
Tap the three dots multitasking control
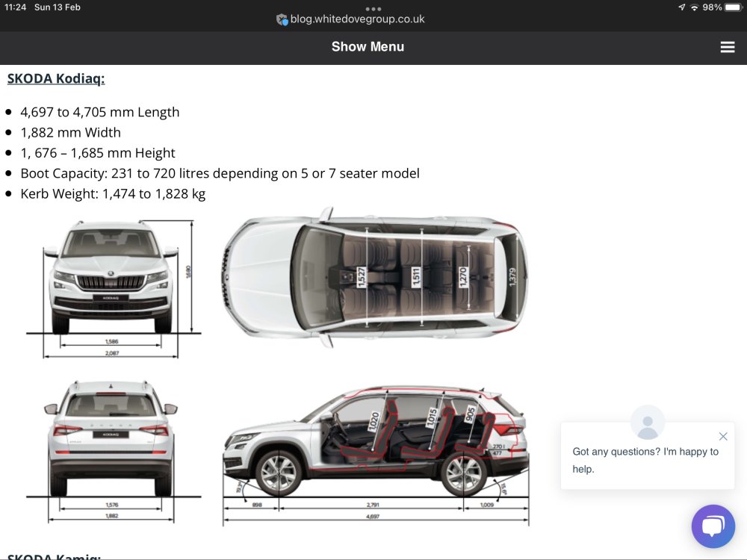(373, 8)
